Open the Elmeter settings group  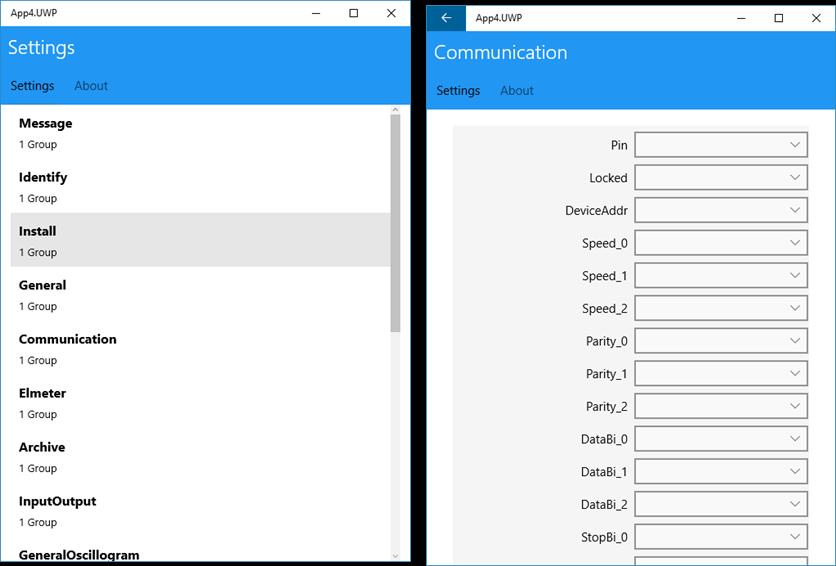click(200, 402)
